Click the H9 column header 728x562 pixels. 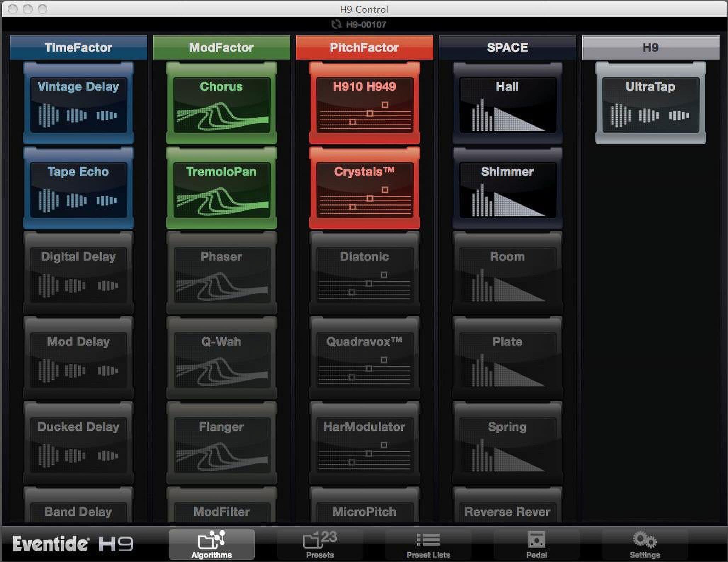coord(650,47)
